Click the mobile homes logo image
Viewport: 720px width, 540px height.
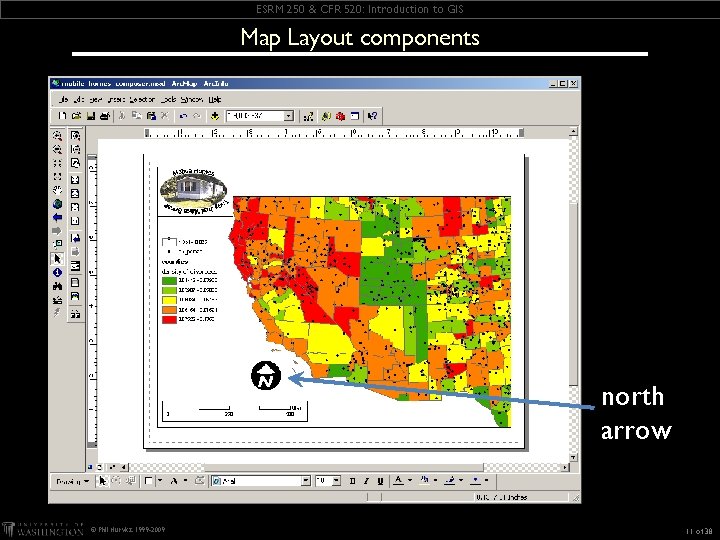(194, 191)
